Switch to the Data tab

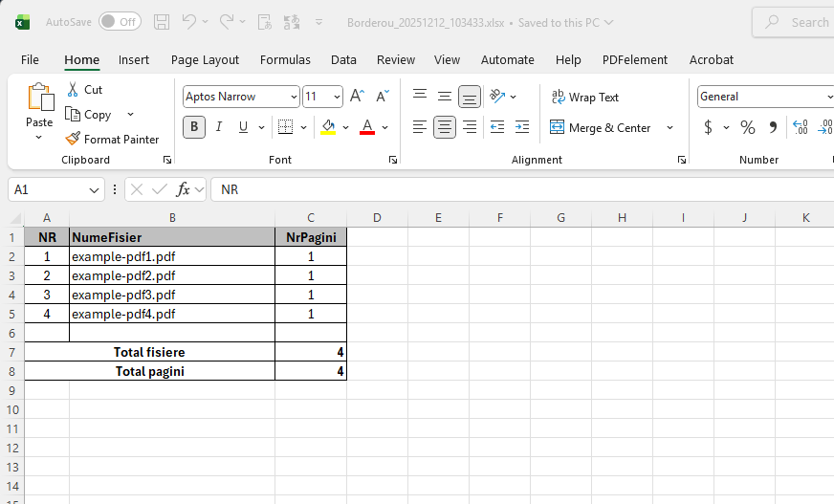click(343, 59)
